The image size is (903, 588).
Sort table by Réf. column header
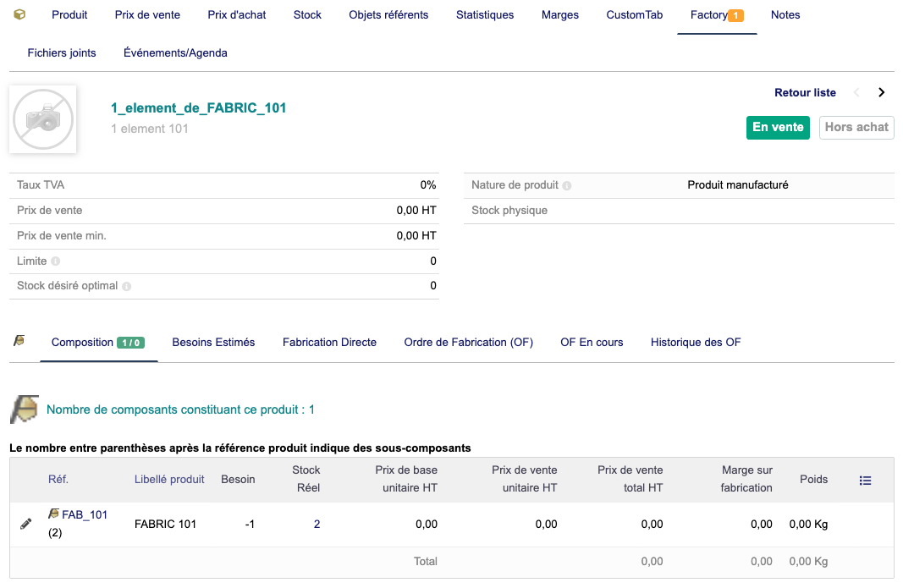click(58, 479)
